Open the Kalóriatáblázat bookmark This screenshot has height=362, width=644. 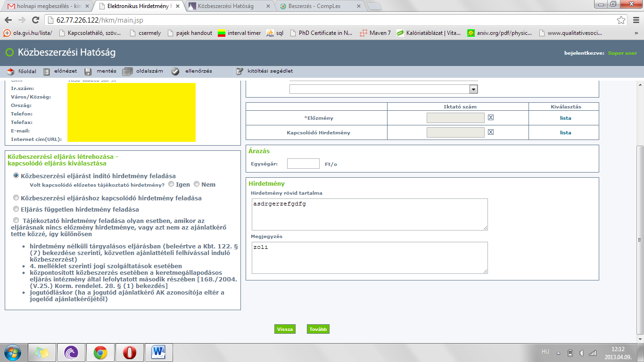click(x=429, y=33)
